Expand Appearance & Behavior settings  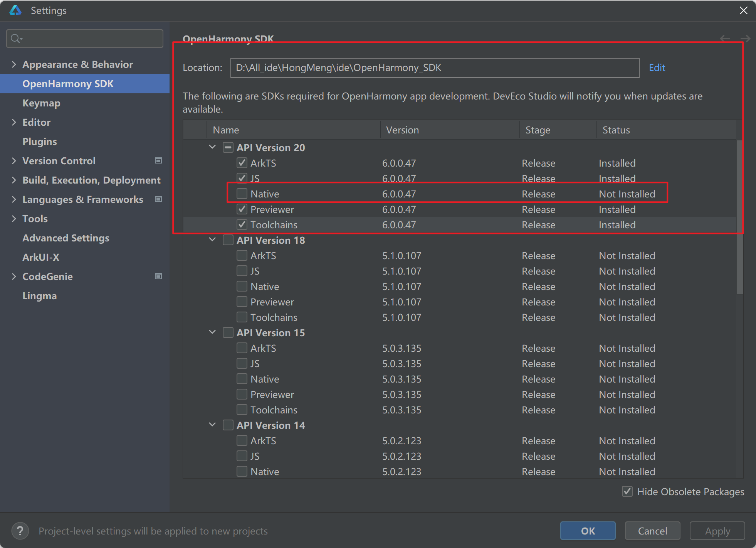pos(14,64)
